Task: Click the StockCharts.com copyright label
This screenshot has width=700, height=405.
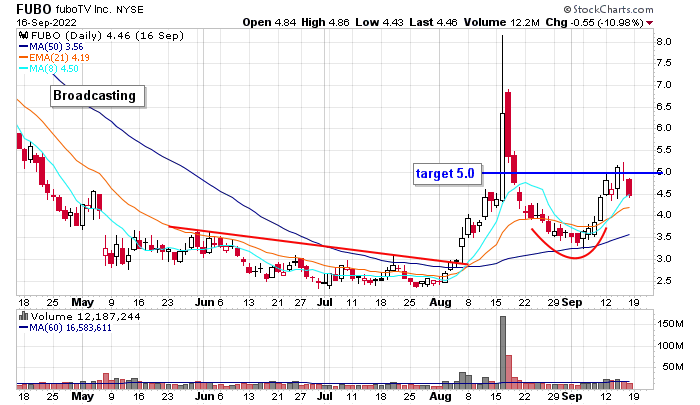Action: coord(608,9)
